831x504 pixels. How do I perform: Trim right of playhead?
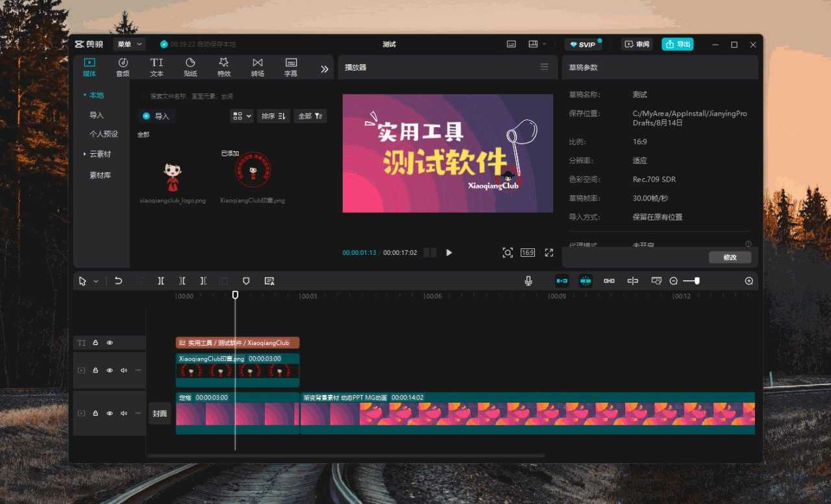coord(203,281)
